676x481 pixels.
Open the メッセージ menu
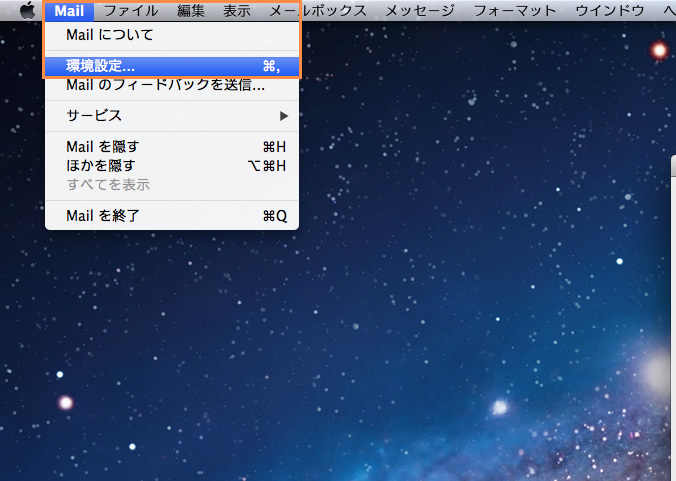pos(418,11)
